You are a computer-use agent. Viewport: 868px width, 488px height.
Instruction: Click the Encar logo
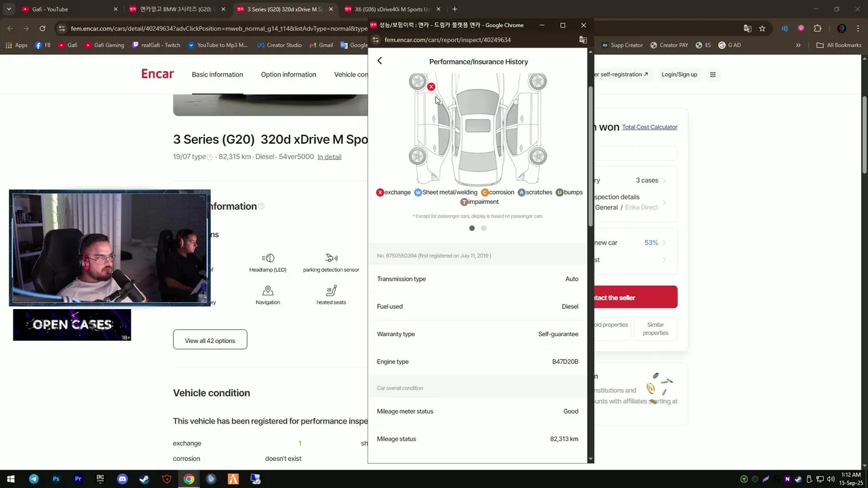pos(157,74)
